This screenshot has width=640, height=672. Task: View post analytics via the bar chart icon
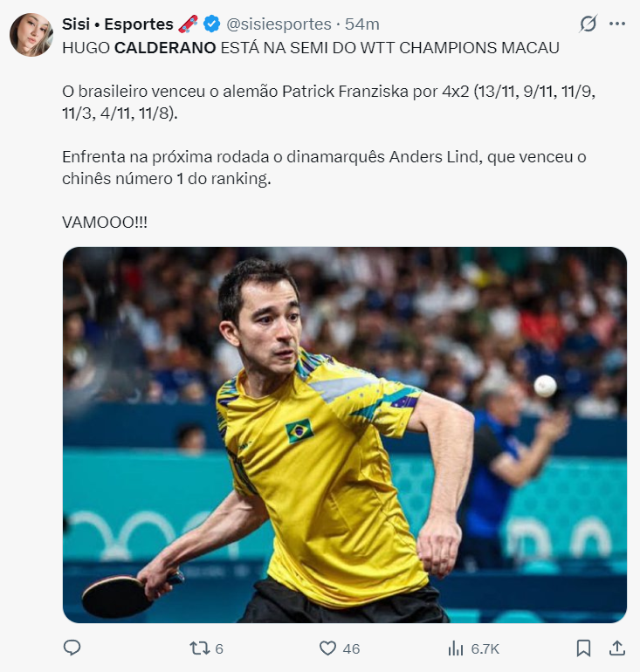456,648
